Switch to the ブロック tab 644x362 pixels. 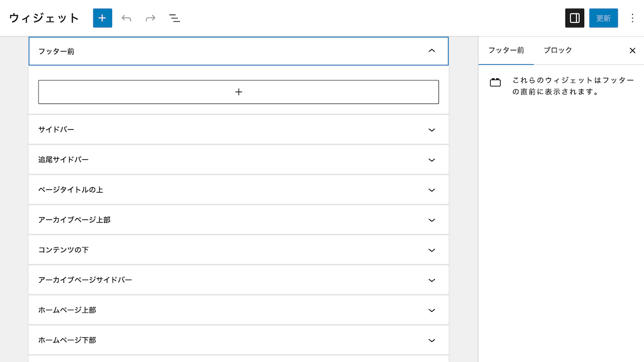point(559,50)
